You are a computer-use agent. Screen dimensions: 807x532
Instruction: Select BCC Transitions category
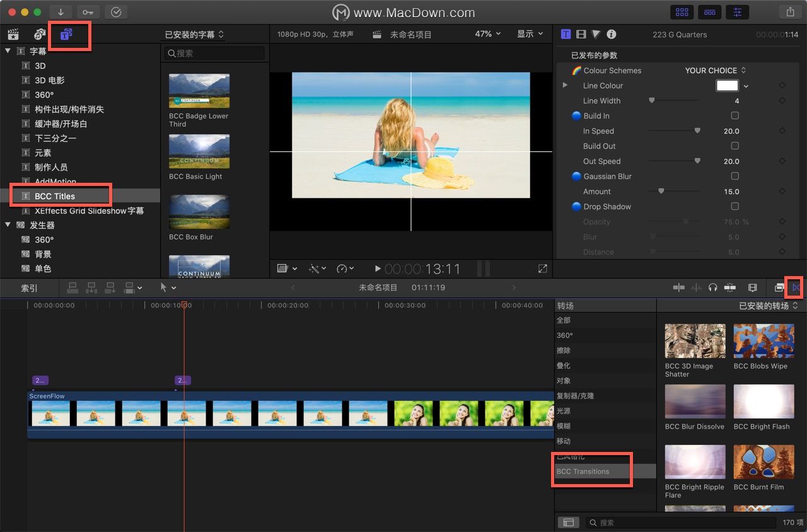click(605, 471)
